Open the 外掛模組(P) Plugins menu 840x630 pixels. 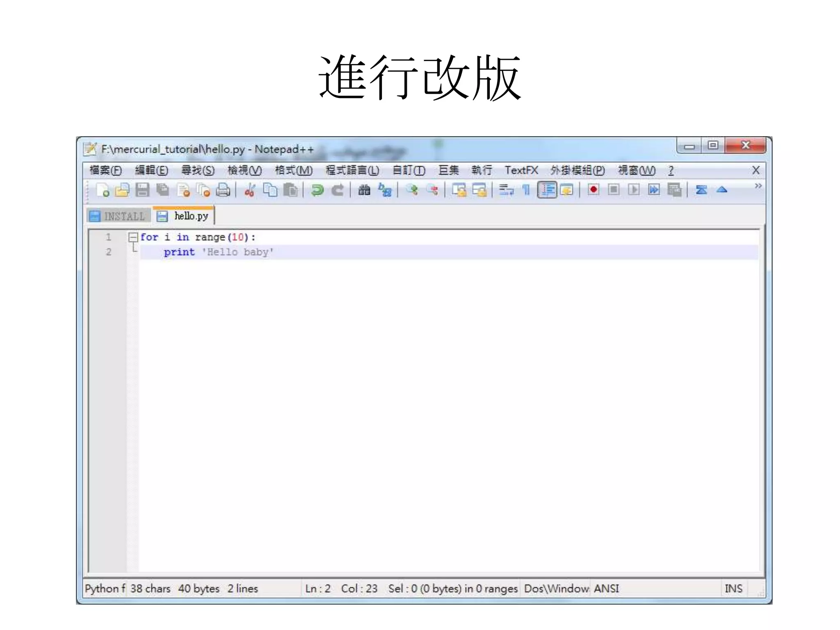pos(577,170)
